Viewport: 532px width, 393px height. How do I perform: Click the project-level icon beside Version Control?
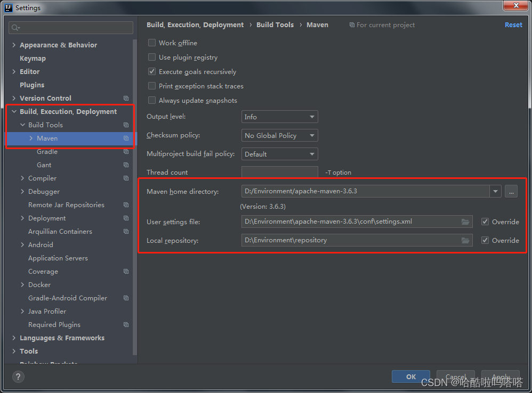[126, 98]
